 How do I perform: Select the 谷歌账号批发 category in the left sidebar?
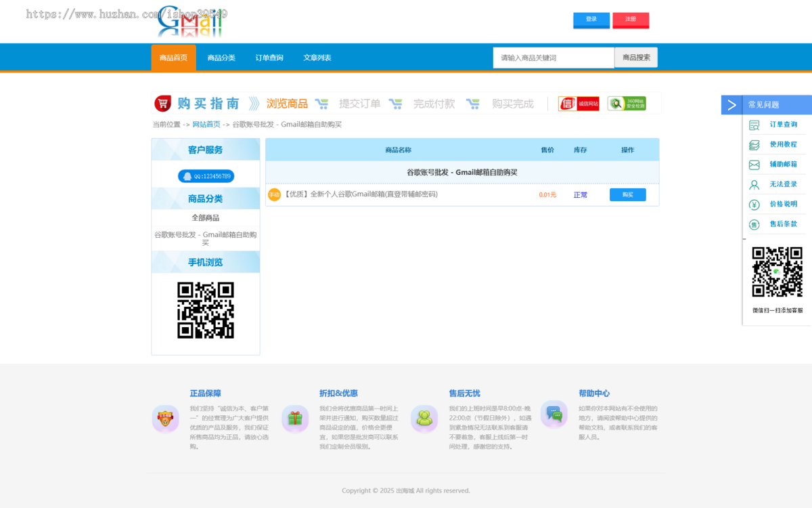pos(206,238)
